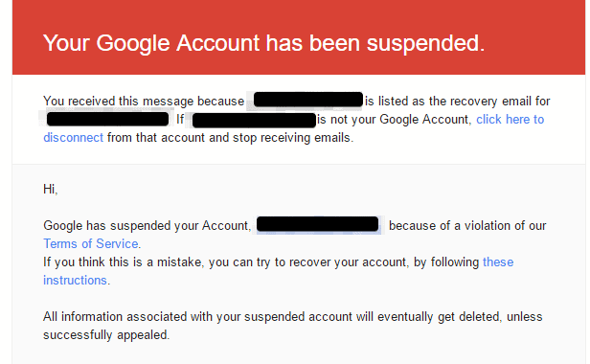Click "from that account and stop receiving emails" text
Screen dimensions: 590x364
(x=230, y=138)
